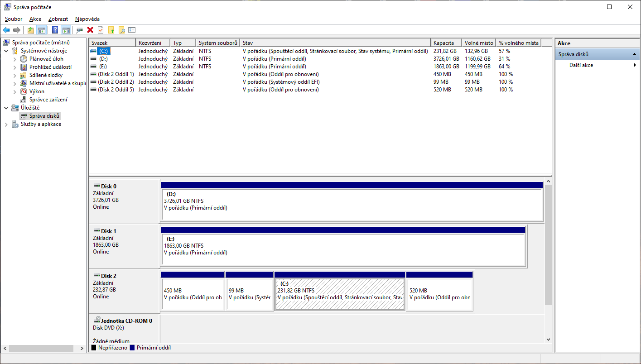The width and height of the screenshot is (641, 364).
Task: Click the grey forward arrow toolbar button
Action: pyautogui.click(x=17, y=30)
